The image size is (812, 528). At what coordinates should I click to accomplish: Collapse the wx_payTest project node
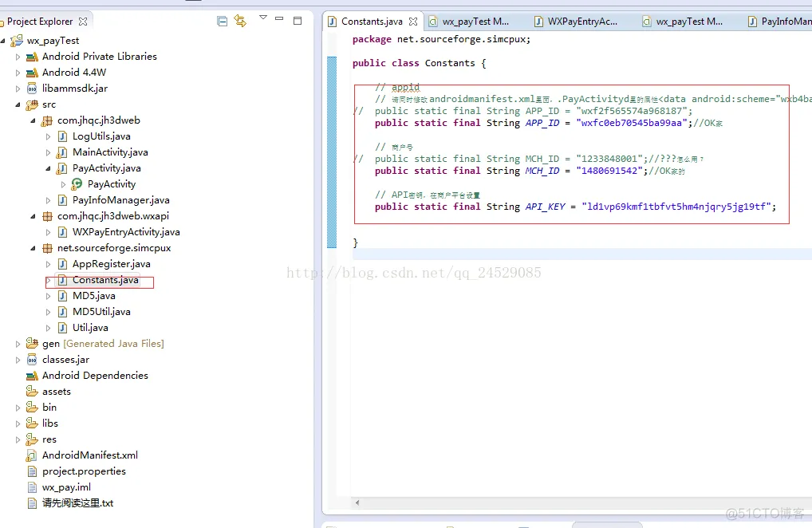coord(3,41)
